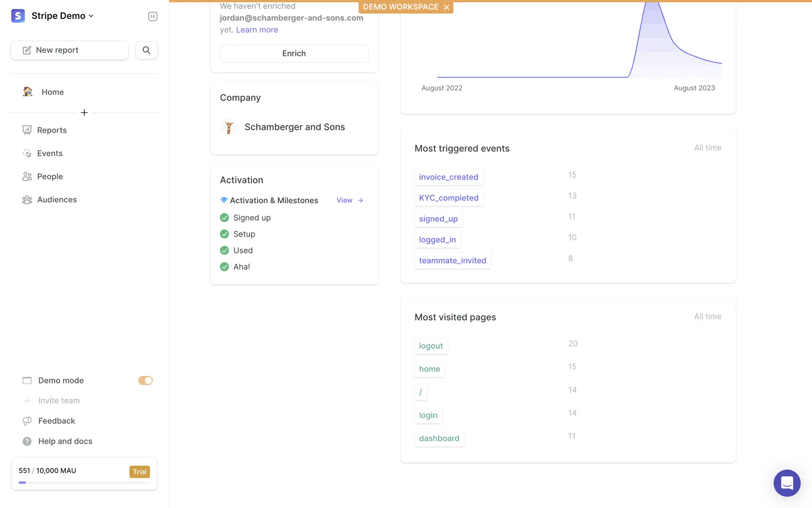Open All time filter for triggered events
The width and height of the screenshot is (812, 508).
708,148
